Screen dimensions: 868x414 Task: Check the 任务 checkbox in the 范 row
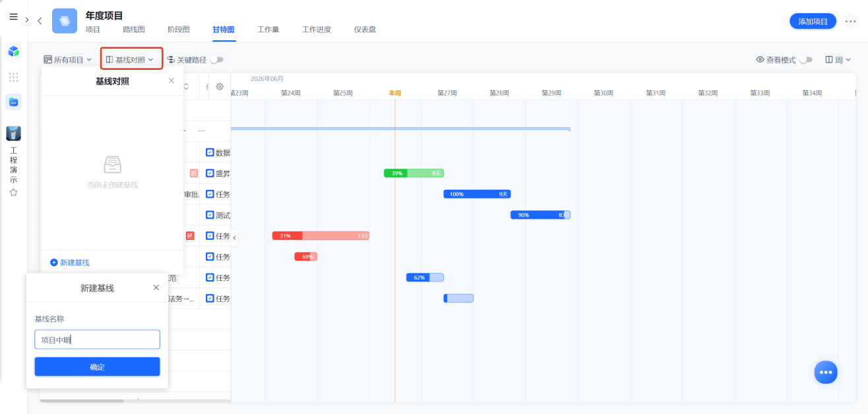tap(210, 278)
